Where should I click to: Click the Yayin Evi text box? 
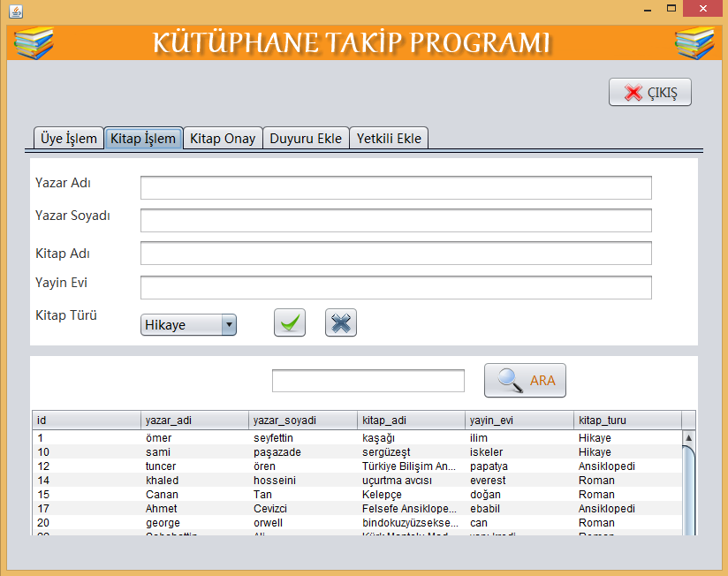click(395, 287)
